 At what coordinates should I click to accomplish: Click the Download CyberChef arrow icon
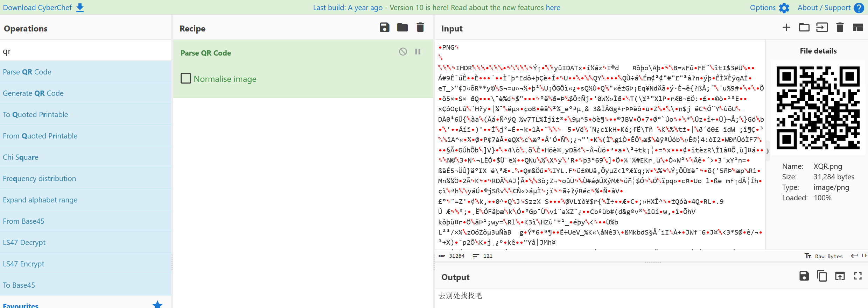pyautogui.click(x=80, y=8)
